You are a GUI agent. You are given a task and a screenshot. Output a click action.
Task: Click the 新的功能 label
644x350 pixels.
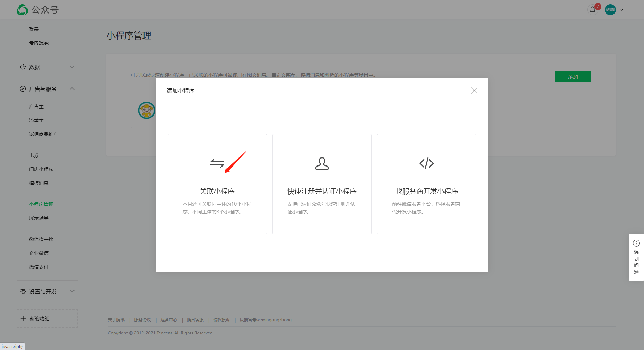[40, 318]
